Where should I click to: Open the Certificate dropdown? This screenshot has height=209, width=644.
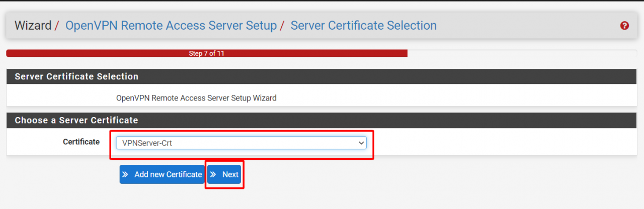241,143
